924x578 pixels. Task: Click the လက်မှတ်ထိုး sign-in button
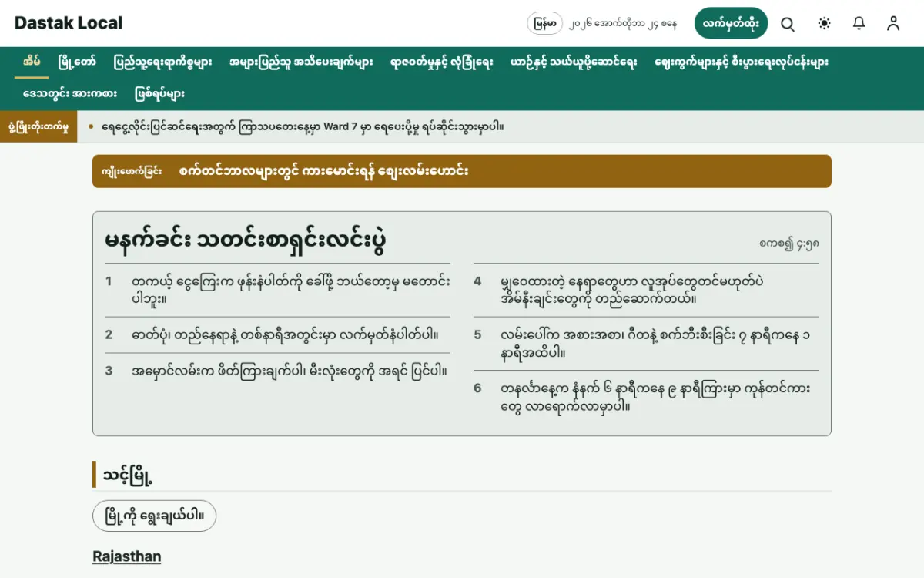[x=731, y=24]
